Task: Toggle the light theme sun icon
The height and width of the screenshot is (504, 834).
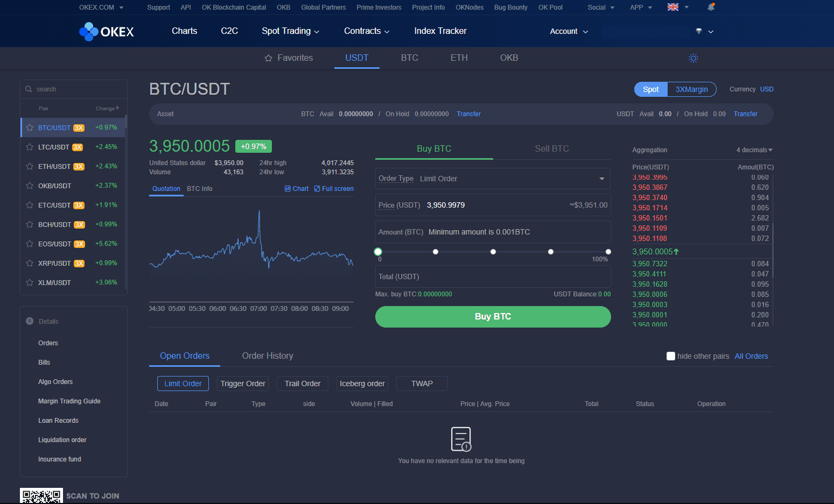Action: click(693, 58)
